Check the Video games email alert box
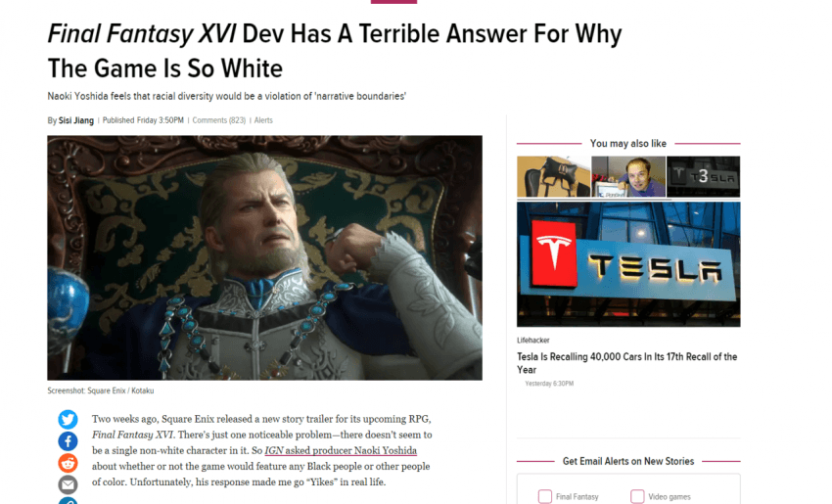This screenshot has width=832, height=504. point(637,496)
